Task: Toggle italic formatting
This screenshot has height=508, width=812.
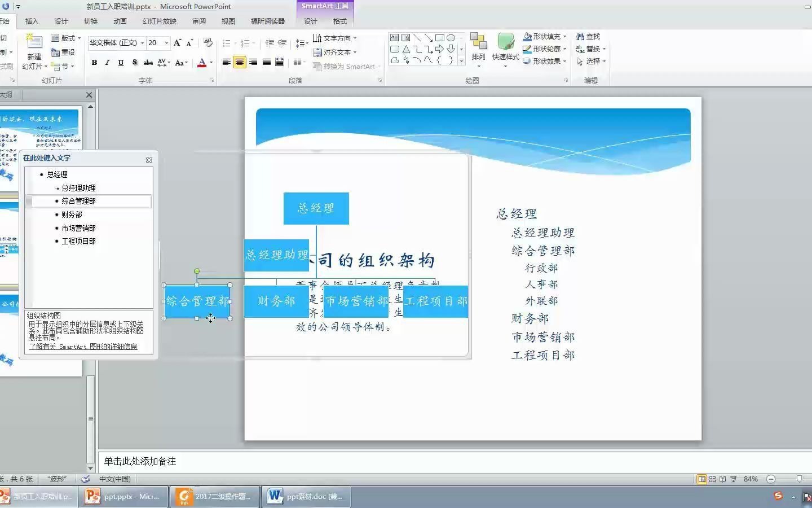Action: tap(107, 63)
